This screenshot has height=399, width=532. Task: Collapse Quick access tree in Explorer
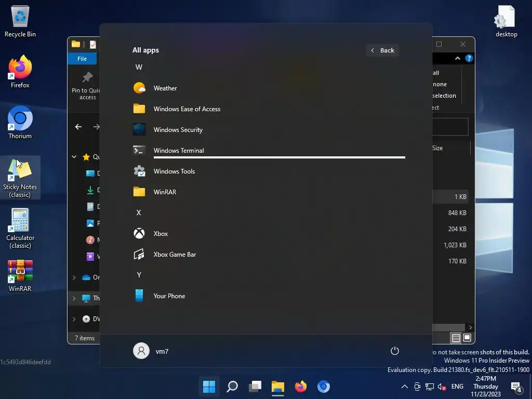pyautogui.click(x=74, y=157)
